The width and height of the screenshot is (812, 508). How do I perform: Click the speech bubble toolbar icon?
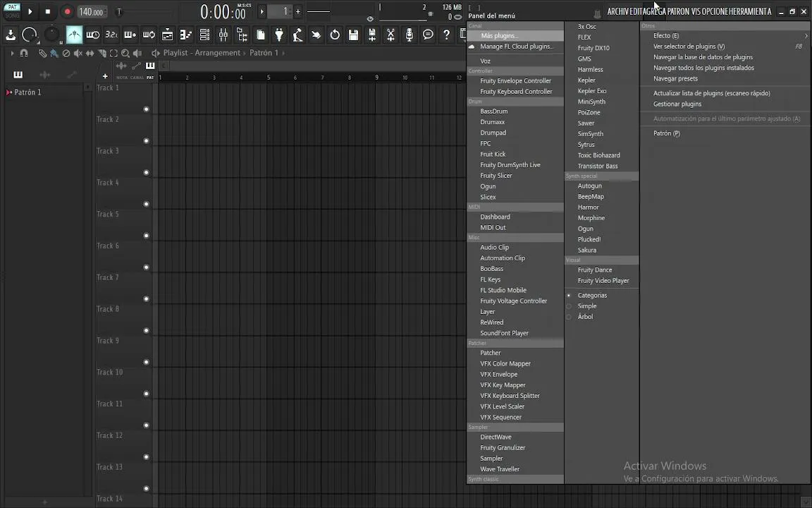[428, 35]
